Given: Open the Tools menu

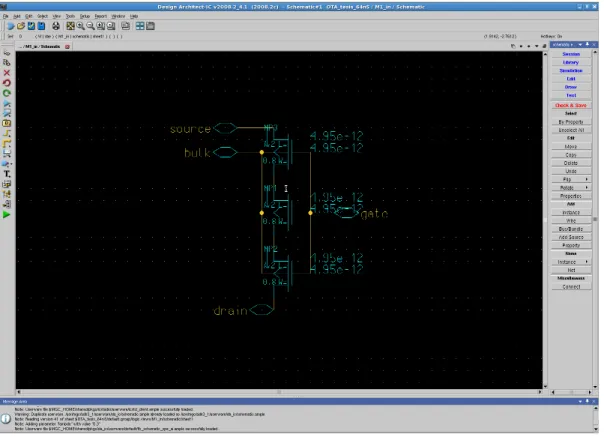Looking at the screenshot, I should 70,16.
